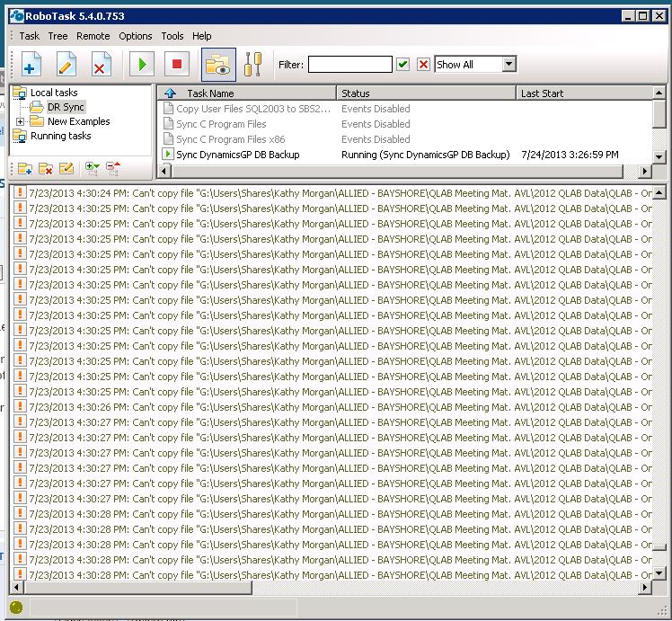Click the add folder icon below the tree
The width and height of the screenshot is (672, 621).
click(25, 169)
